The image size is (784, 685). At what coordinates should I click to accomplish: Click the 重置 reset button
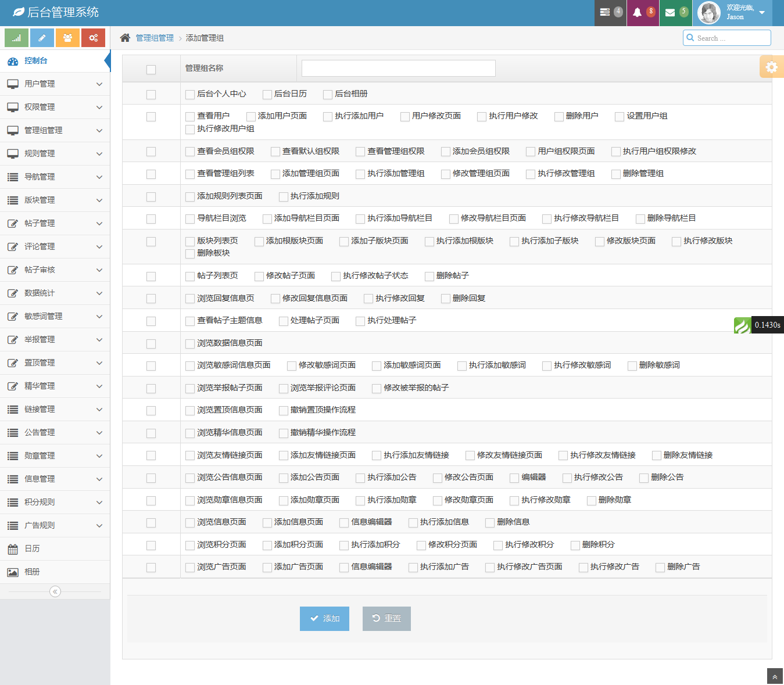coord(386,618)
